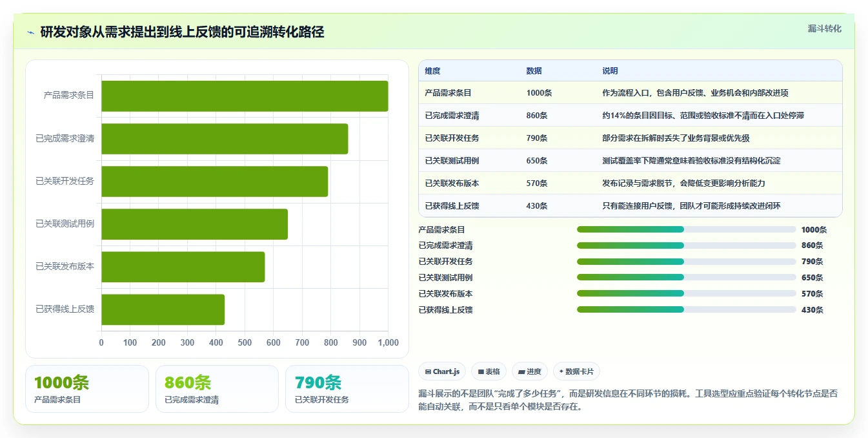Click the 650条 table cell
Image resolution: width=868 pixels, height=438 pixels.
[537, 161]
